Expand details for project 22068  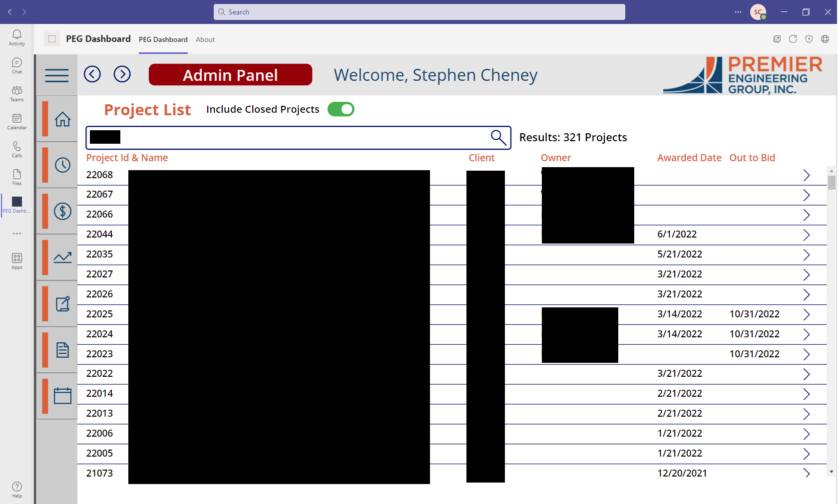806,175
